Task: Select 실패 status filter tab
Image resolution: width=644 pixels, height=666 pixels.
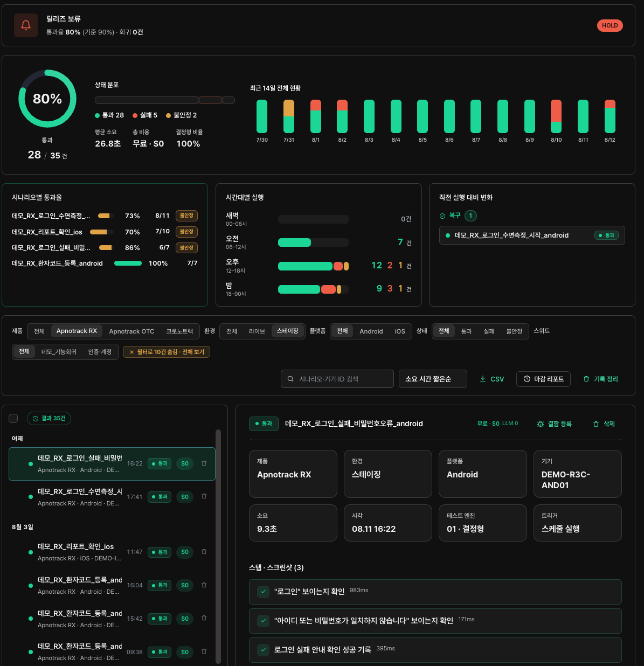Action: 489,331
